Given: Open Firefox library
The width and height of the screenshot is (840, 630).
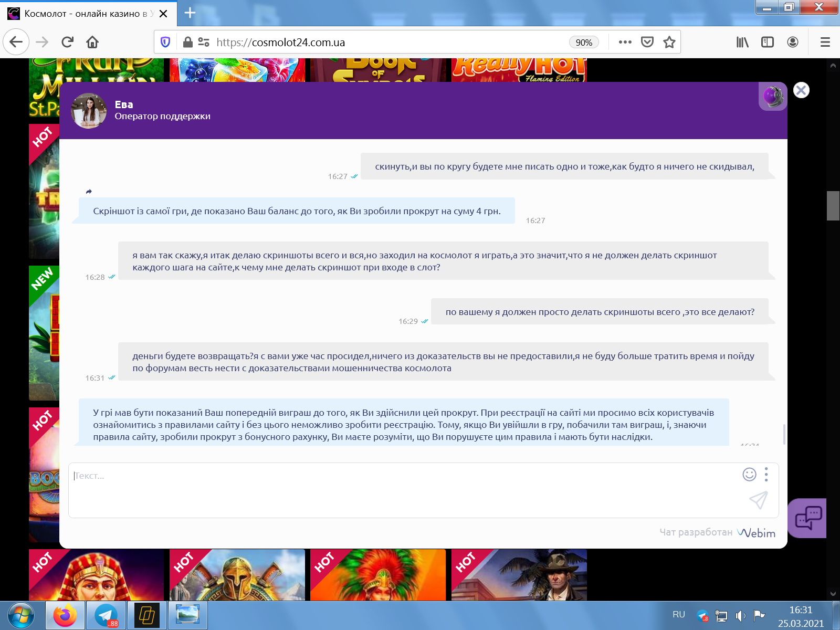Looking at the screenshot, I should 742,42.
